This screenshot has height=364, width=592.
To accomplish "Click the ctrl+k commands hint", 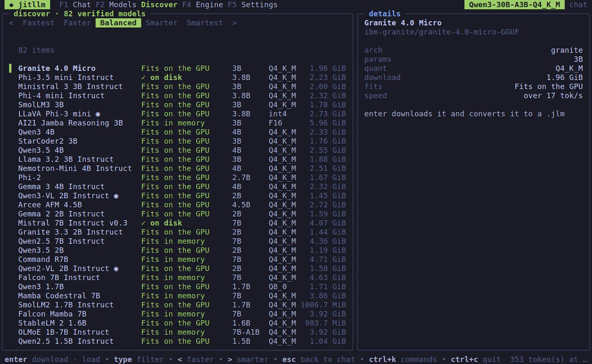I will pyautogui.click(x=403, y=360).
